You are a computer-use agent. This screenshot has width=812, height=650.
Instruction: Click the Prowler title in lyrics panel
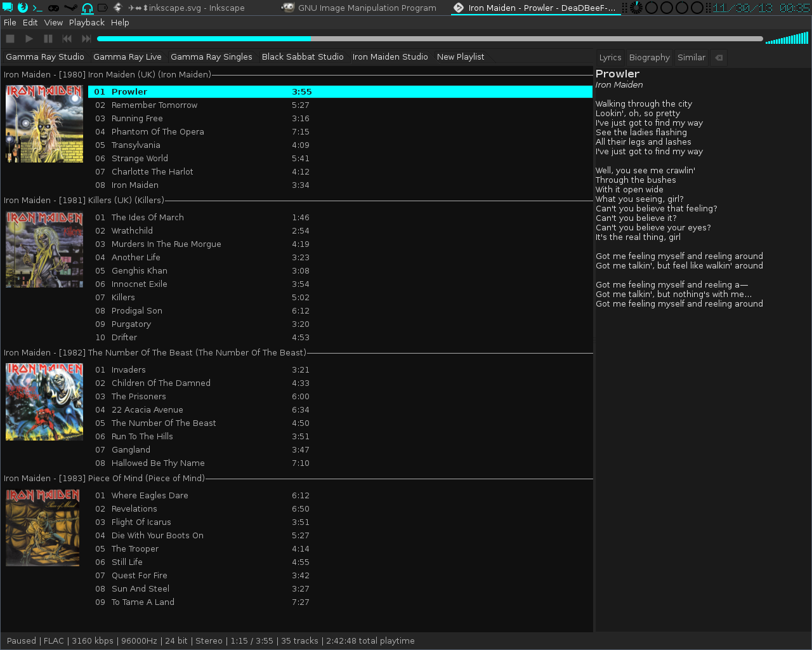617,74
